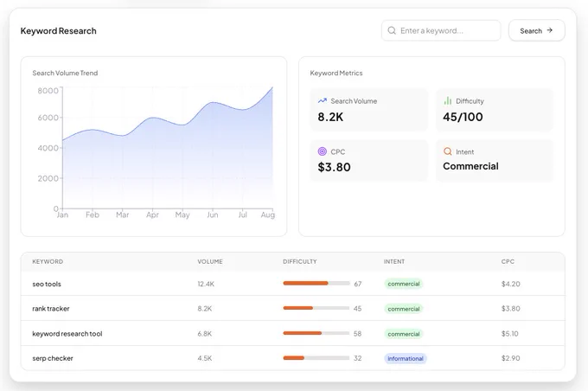Click the 6.8K volume value
Viewport: 588px width, 391px height.
click(205, 333)
